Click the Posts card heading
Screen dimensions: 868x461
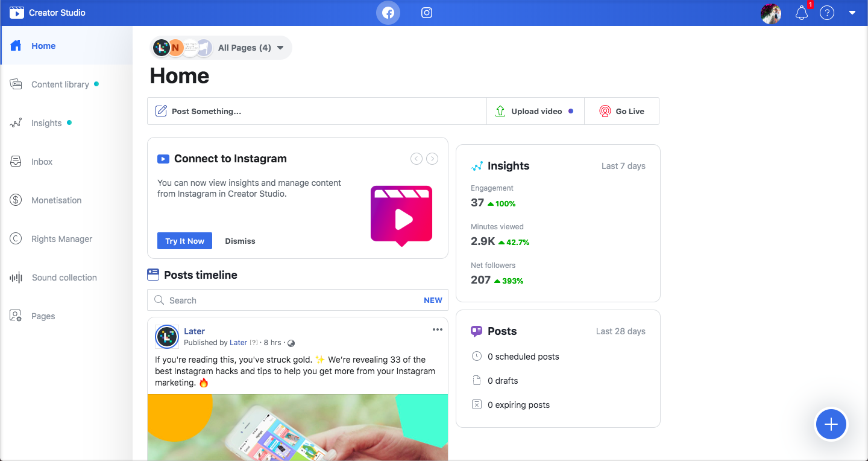point(502,331)
